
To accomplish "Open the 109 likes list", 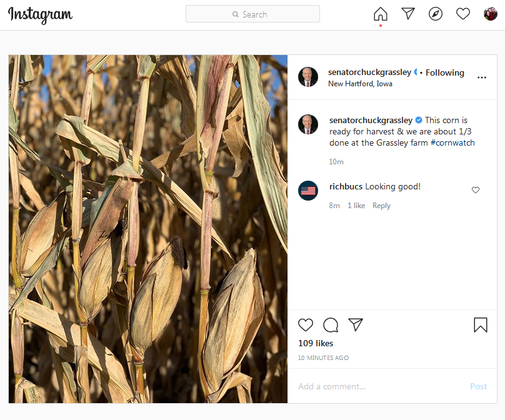I will (x=316, y=343).
